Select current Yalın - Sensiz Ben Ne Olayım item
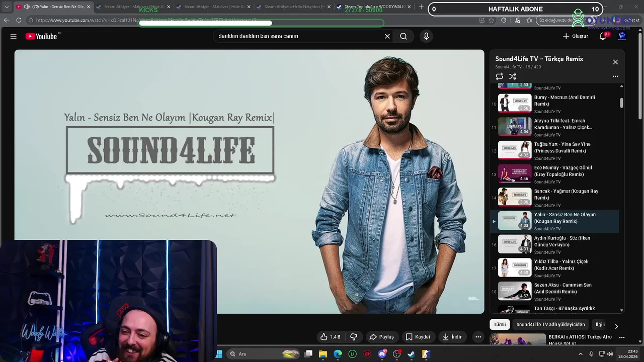Screen dimensions: 644x362 point(554,221)
